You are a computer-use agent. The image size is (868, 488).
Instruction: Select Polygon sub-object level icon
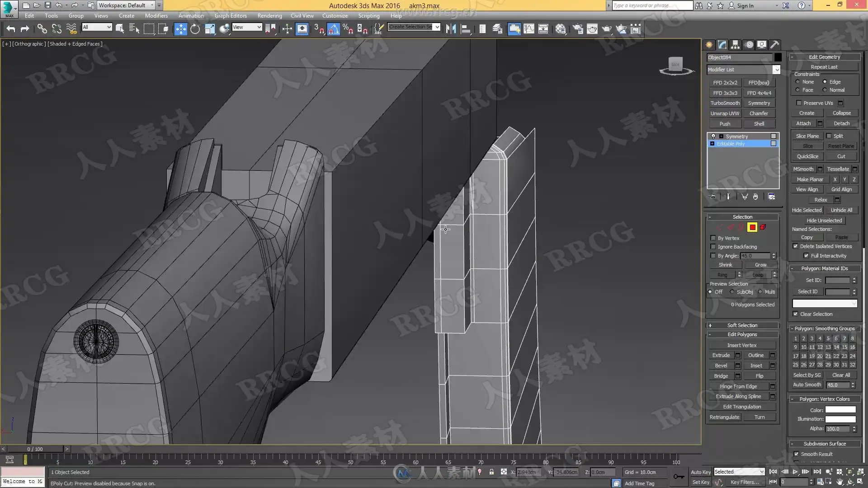tap(752, 227)
